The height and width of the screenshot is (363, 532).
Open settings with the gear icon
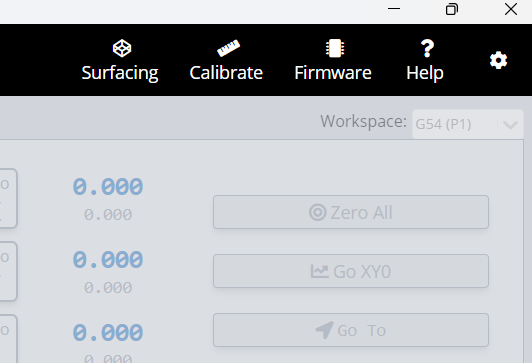point(498,60)
